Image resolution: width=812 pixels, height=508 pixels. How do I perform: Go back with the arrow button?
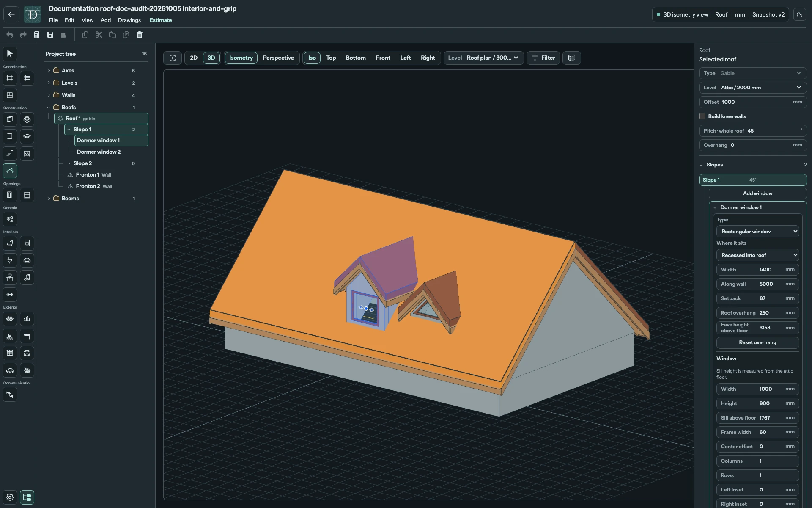11,14
